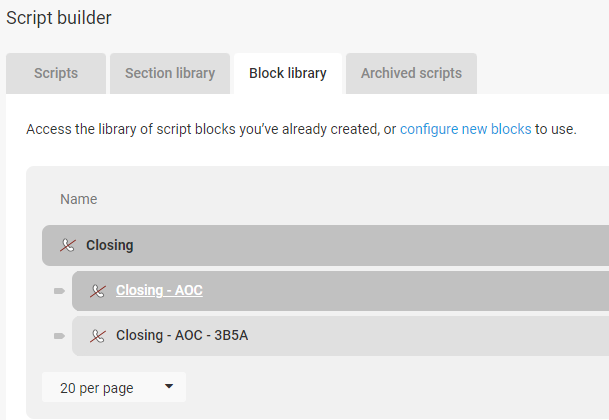Click the tag marker left of Closing - AOC - 3B5A
The image size is (609, 420).
[59, 336]
